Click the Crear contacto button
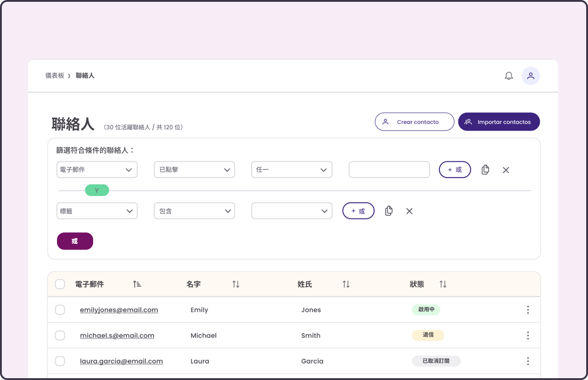 click(414, 122)
